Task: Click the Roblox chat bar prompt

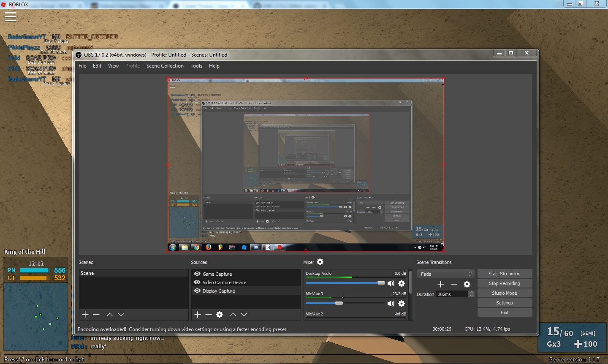Action: click(44, 359)
